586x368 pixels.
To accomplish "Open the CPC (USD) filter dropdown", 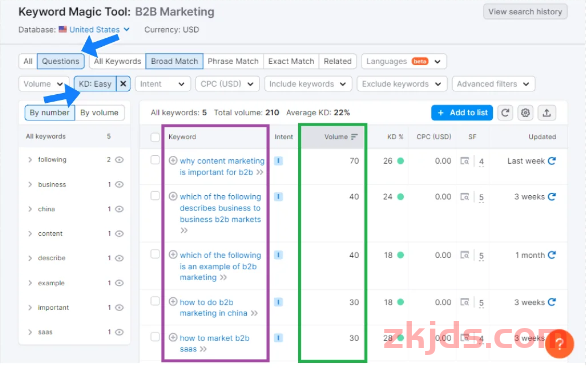I will tap(227, 84).
